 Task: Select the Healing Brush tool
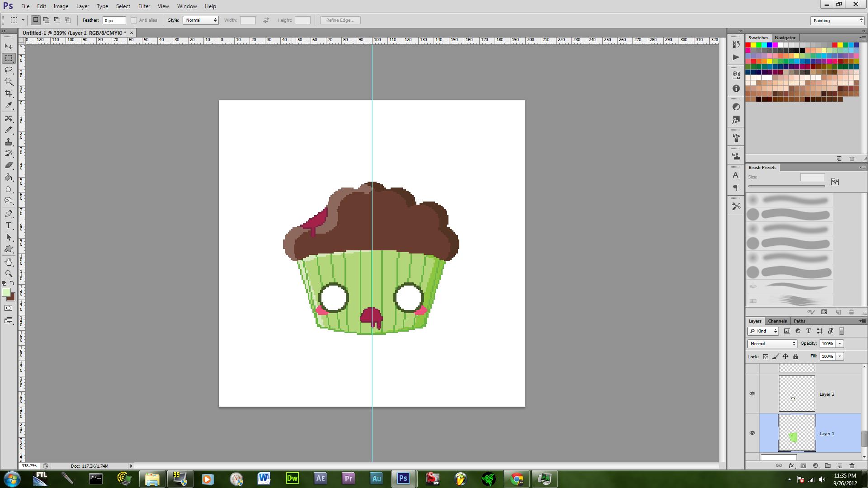click(9, 118)
